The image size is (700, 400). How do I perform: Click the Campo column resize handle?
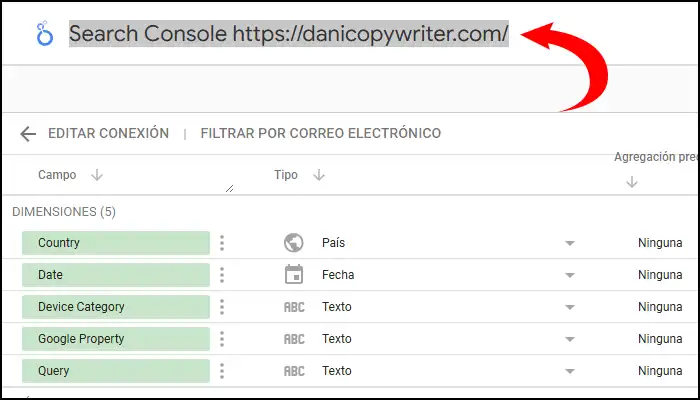tap(229, 188)
